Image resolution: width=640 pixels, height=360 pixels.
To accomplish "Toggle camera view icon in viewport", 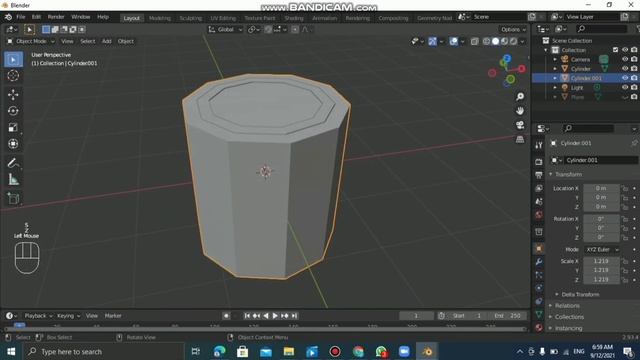I will (x=520, y=125).
